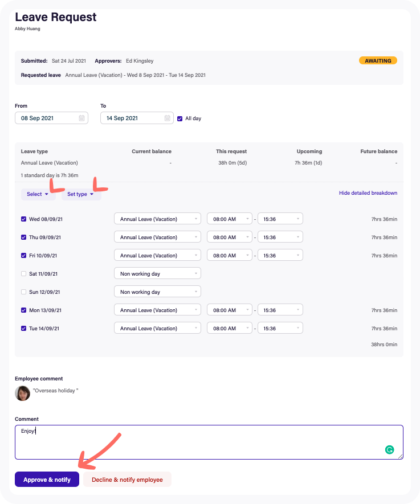Click Hide detailed breakdown link
This screenshot has height=504, width=420.
[368, 193]
